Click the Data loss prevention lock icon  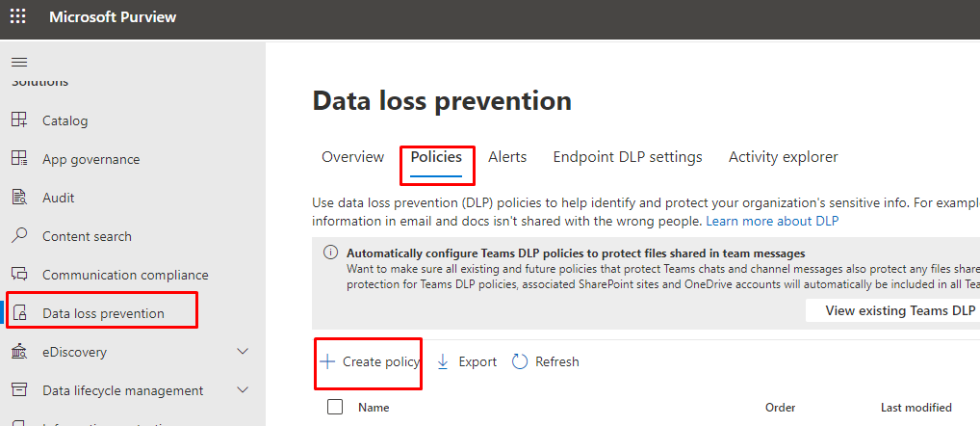[x=20, y=313]
